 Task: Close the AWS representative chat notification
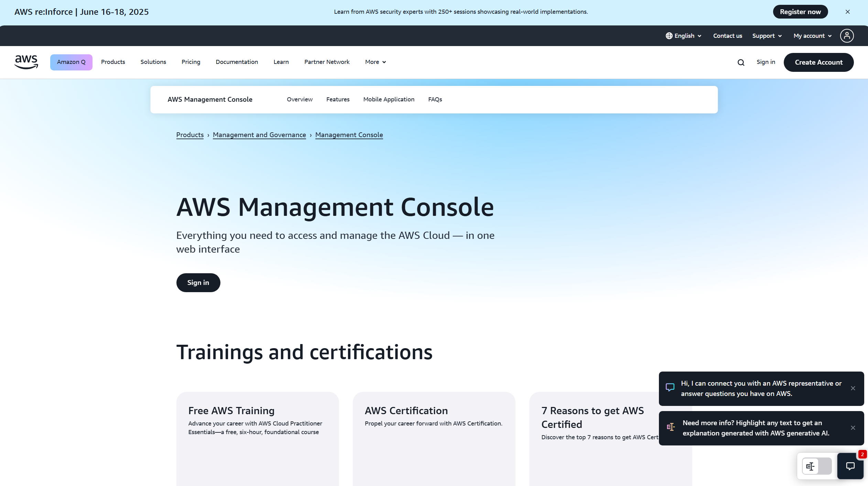[x=853, y=388]
